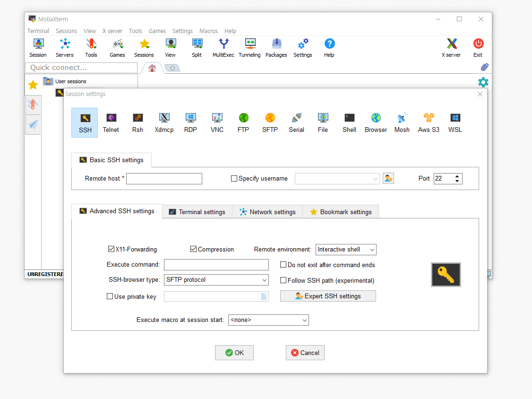Open the Macros menu

[x=208, y=31]
